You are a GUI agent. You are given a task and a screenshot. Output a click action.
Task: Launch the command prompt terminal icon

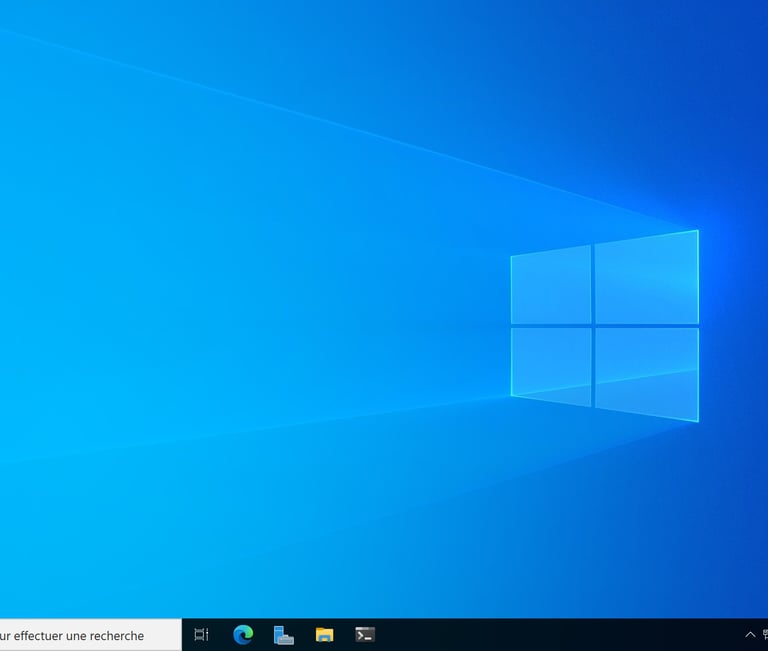click(x=365, y=635)
